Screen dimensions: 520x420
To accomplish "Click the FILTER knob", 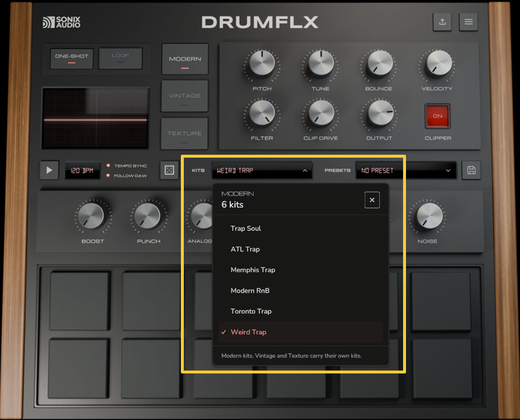I will tap(262, 113).
